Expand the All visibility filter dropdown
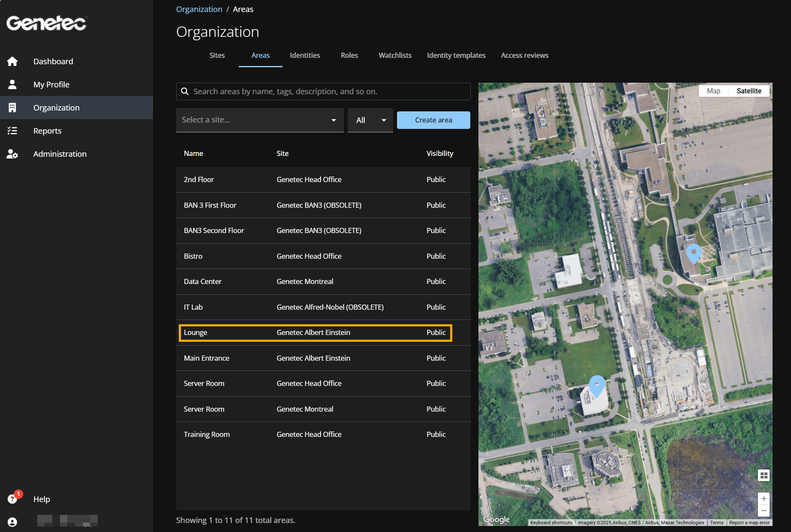791x532 pixels. (x=370, y=120)
